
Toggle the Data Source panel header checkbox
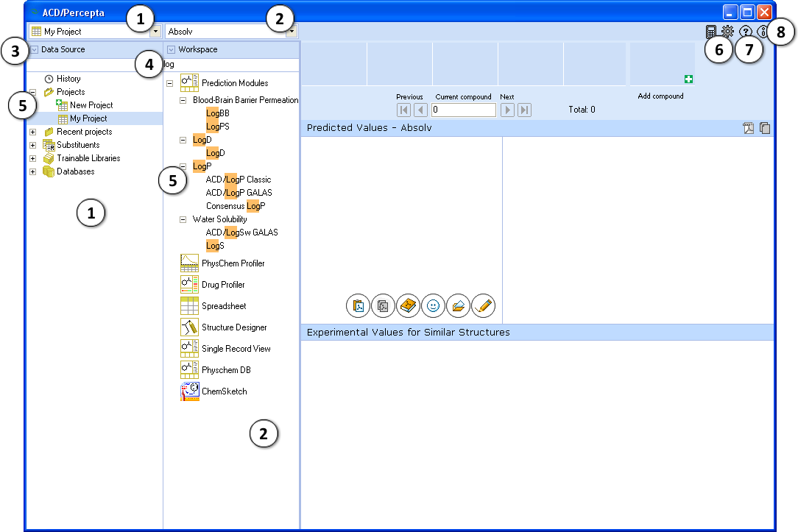(x=35, y=50)
